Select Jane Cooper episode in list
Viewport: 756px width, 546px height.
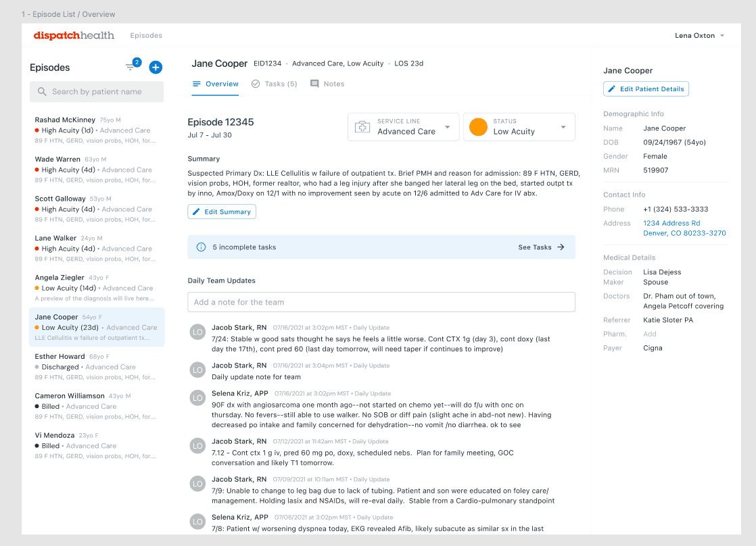coord(97,327)
